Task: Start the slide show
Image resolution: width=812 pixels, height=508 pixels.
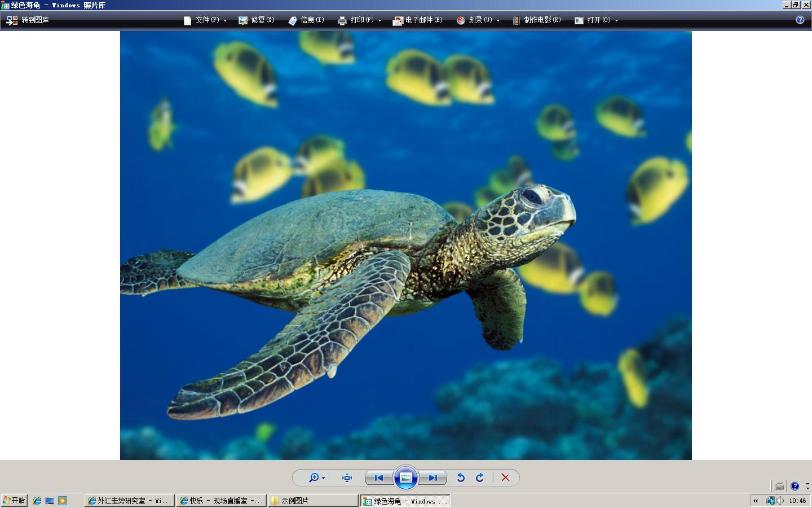Action: 406,478
